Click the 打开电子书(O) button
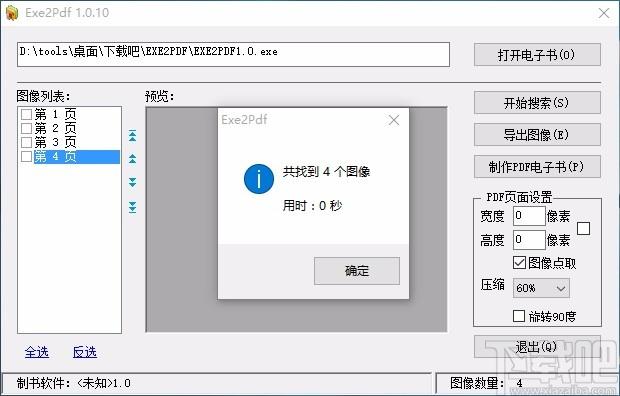The width and height of the screenshot is (620, 396). click(537, 55)
